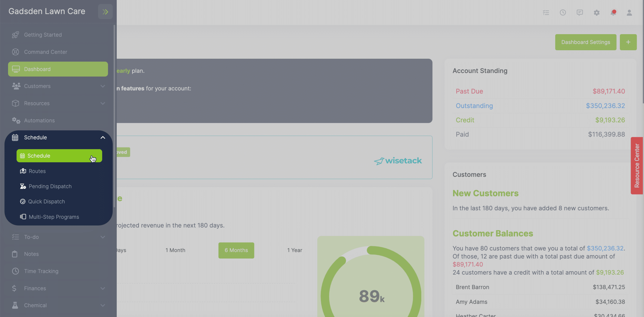Click the Schedule calendar icon in parent row

[x=15, y=137]
